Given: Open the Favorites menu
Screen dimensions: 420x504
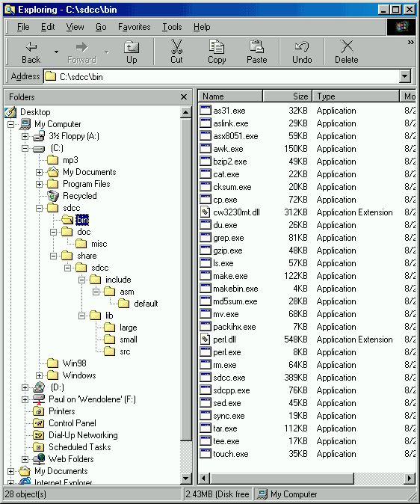Looking at the screenshot, I should [134, 27].
